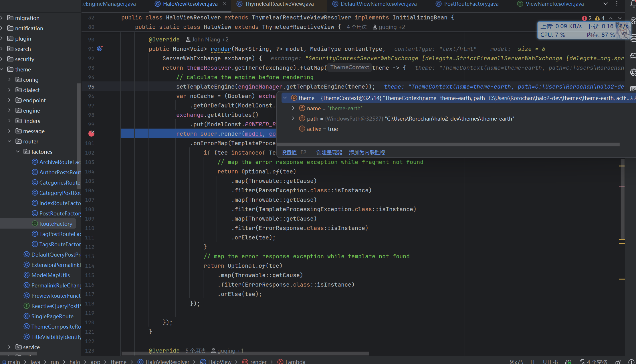Open the Notifications bell icon
The image size is (636, 364).
tap(633, 4)
